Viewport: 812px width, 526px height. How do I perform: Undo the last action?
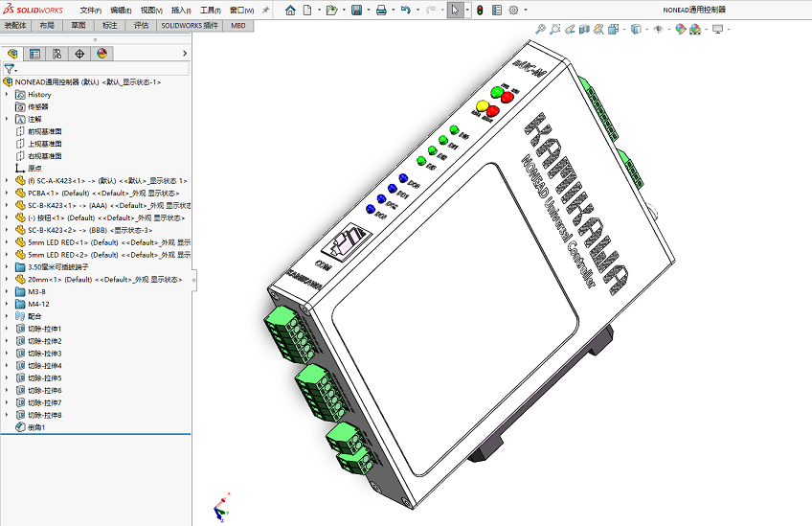tap(405, 10)
